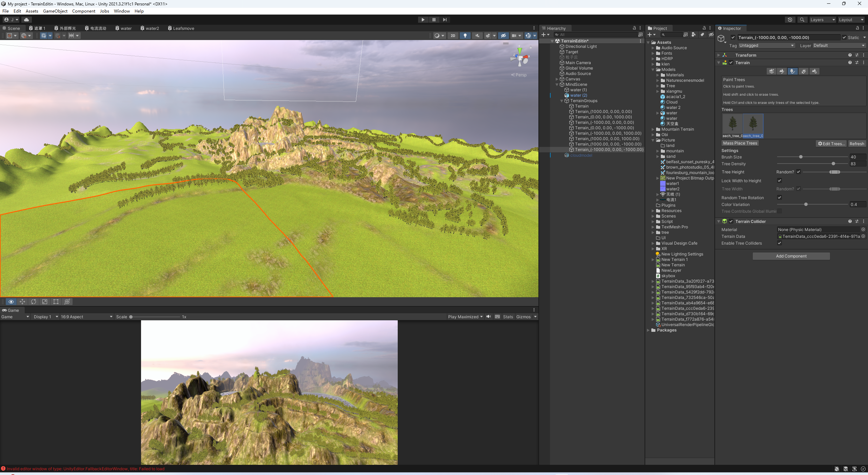Screen dimensions: 868x475
Task: Uncheck Enable Tree Colliders
Action: click(779, 243)
